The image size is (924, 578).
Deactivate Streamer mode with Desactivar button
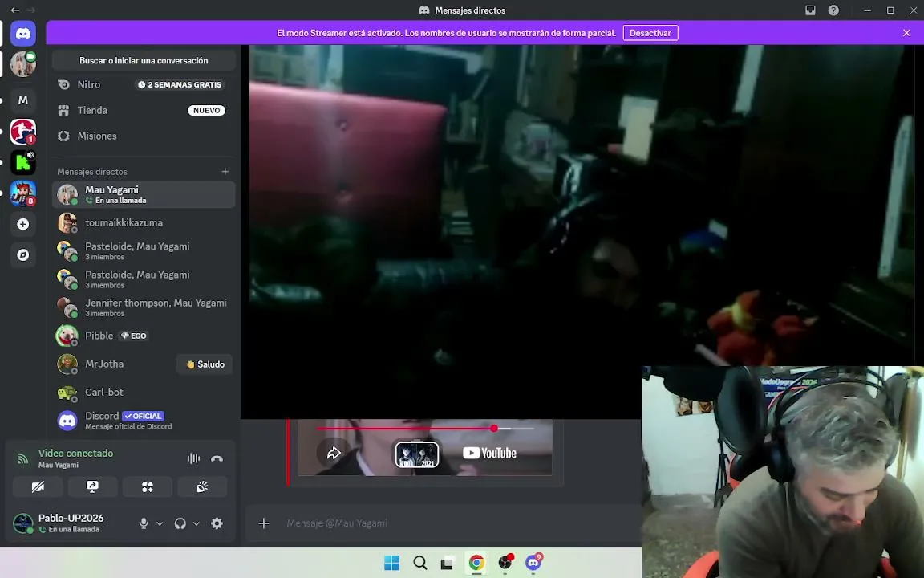click(650, 33)
